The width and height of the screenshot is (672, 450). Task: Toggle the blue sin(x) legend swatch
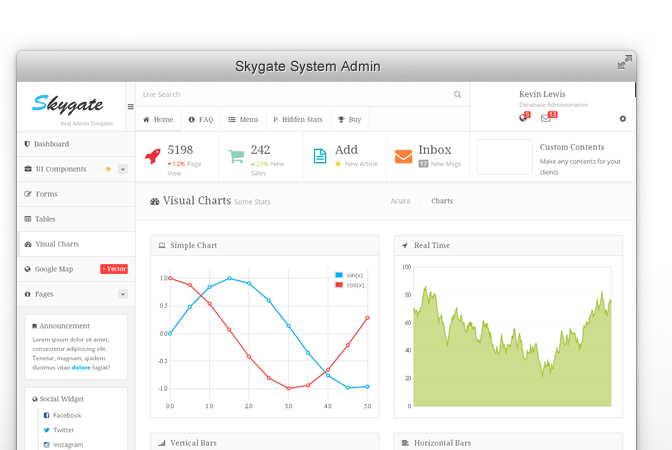coord(339,275)
